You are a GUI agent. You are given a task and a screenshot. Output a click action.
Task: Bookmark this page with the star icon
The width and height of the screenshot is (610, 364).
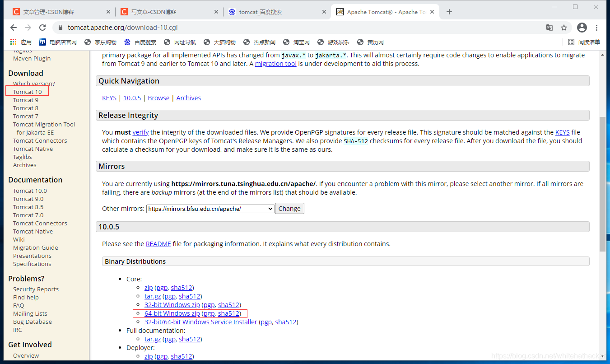tap(564, 28)
